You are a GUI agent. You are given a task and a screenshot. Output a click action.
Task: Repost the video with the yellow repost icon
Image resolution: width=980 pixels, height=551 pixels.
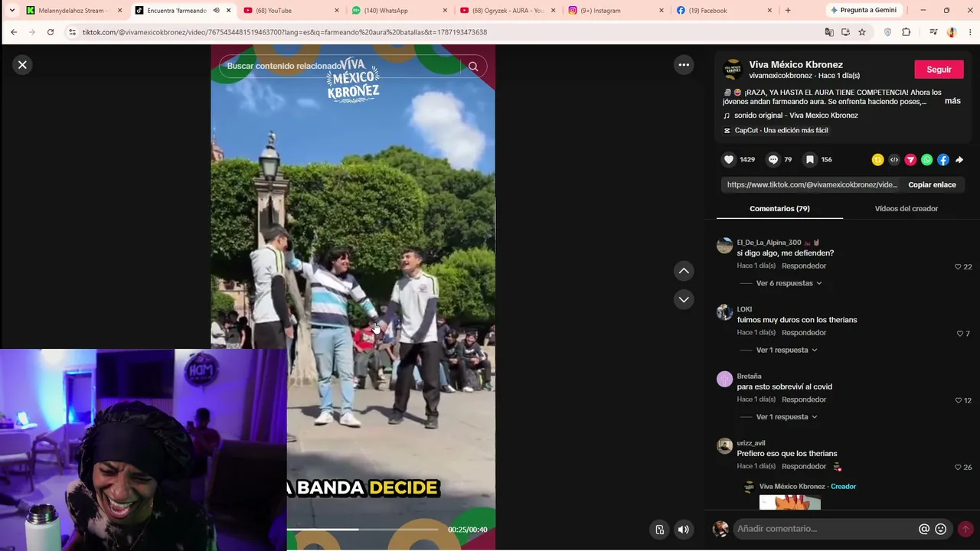tap(877, 160)
